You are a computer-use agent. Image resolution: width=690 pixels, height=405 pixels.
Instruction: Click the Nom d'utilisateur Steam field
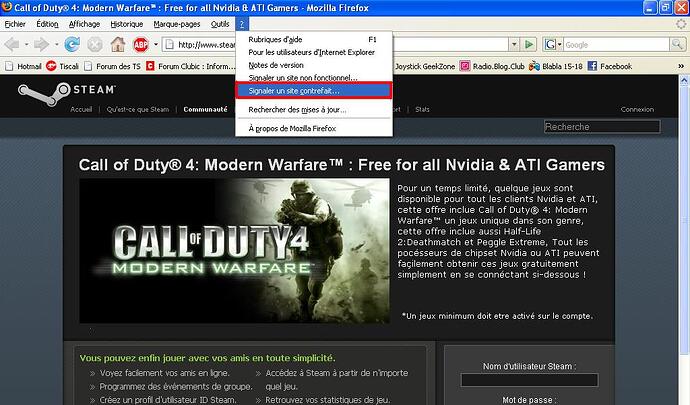tap(529, 380)
